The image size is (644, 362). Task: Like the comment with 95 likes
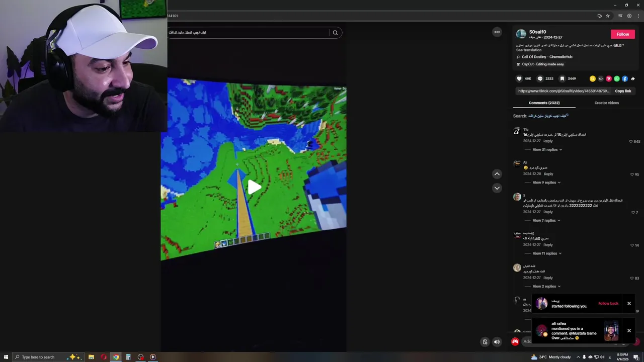pos(632,174)
